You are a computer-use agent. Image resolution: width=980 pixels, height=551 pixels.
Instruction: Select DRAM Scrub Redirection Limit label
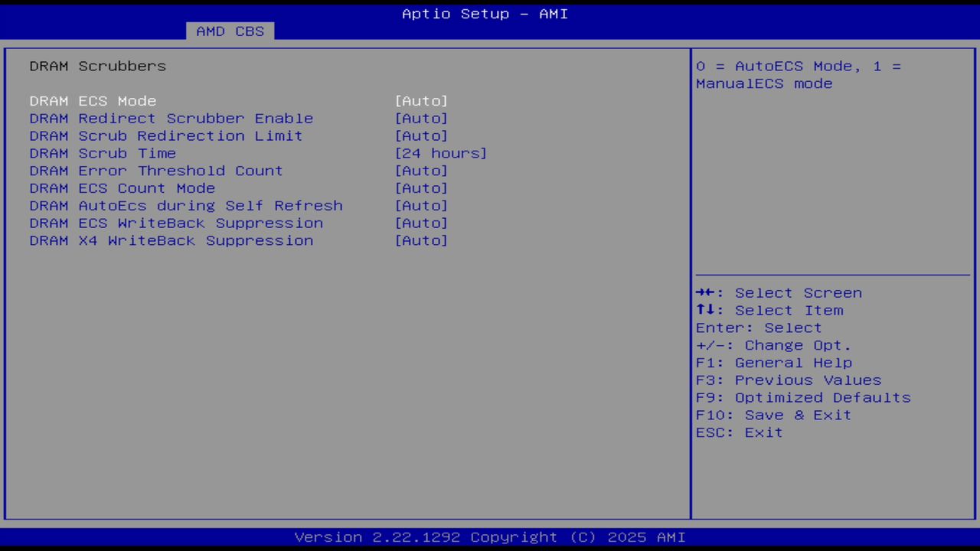click(166, 135)
